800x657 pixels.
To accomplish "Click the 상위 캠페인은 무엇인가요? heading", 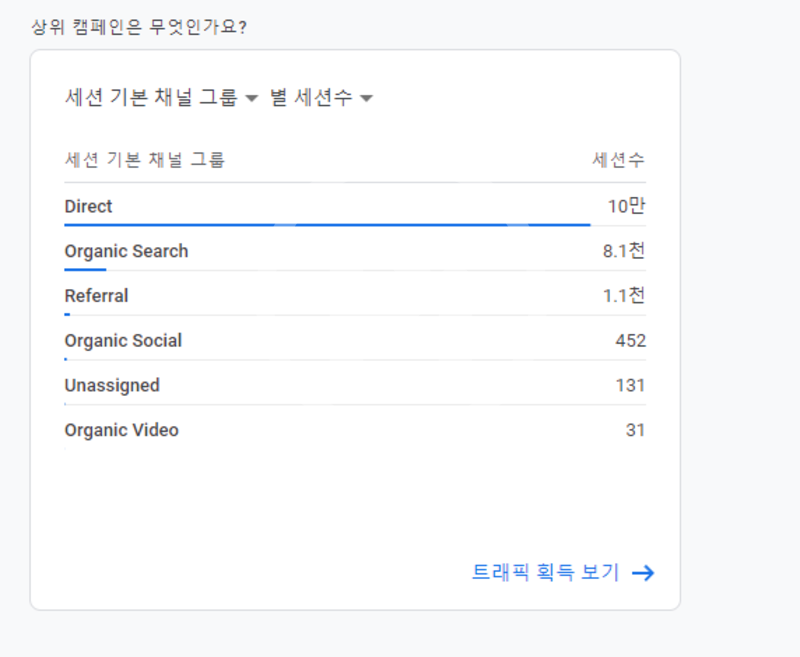I will pos(139,26).
